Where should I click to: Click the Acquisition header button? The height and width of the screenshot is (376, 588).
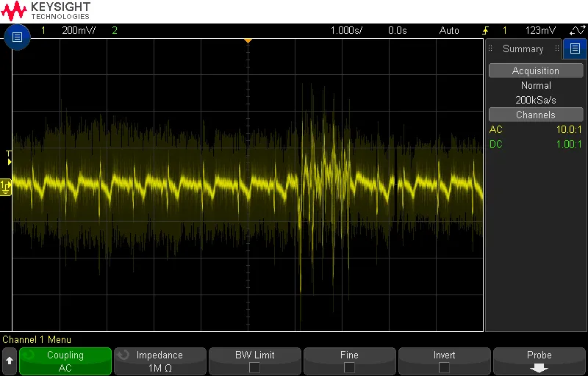536,70
